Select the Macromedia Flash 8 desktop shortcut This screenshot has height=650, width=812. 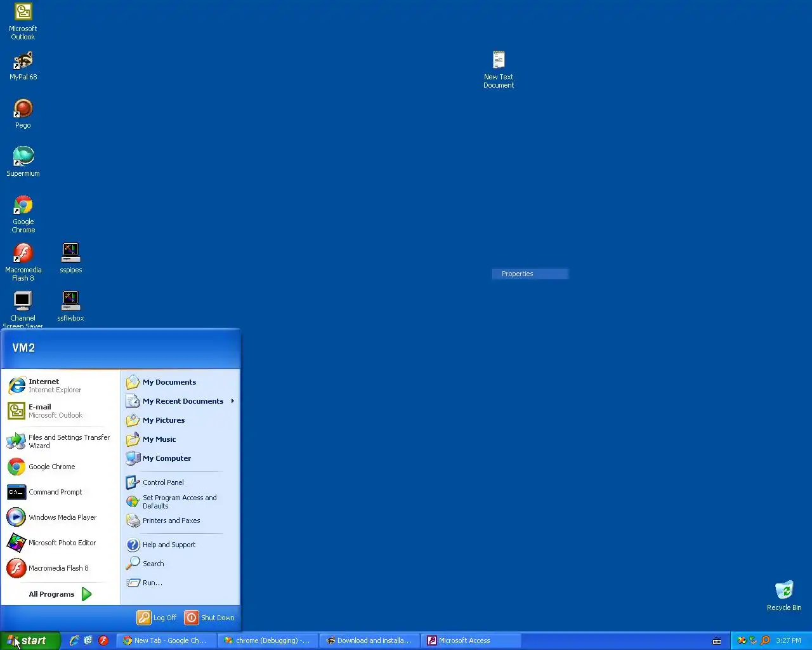23,262
